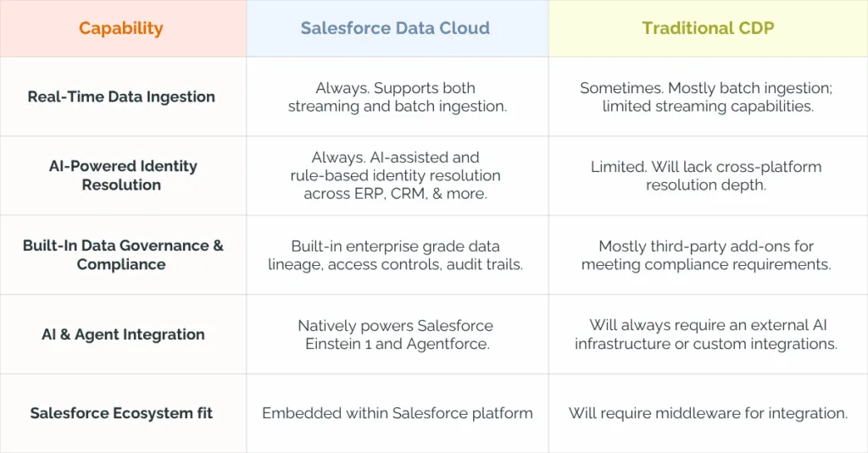868x453 pixels.
Task: Click Embedded within Salesforce platform cell
Action: point(397,413)
